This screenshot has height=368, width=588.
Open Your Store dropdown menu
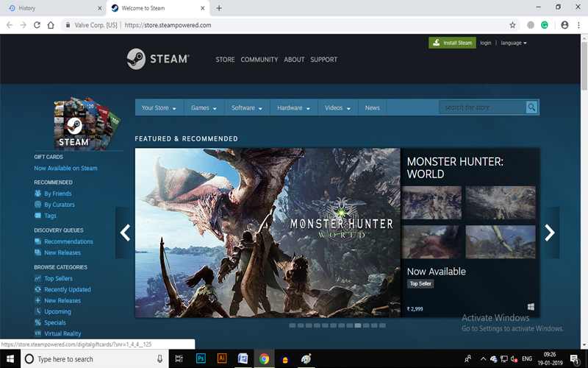click(159, 107)
